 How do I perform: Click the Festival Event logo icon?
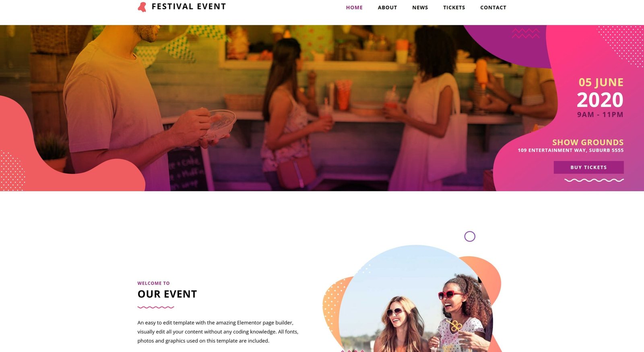click(x=142, y=7)
